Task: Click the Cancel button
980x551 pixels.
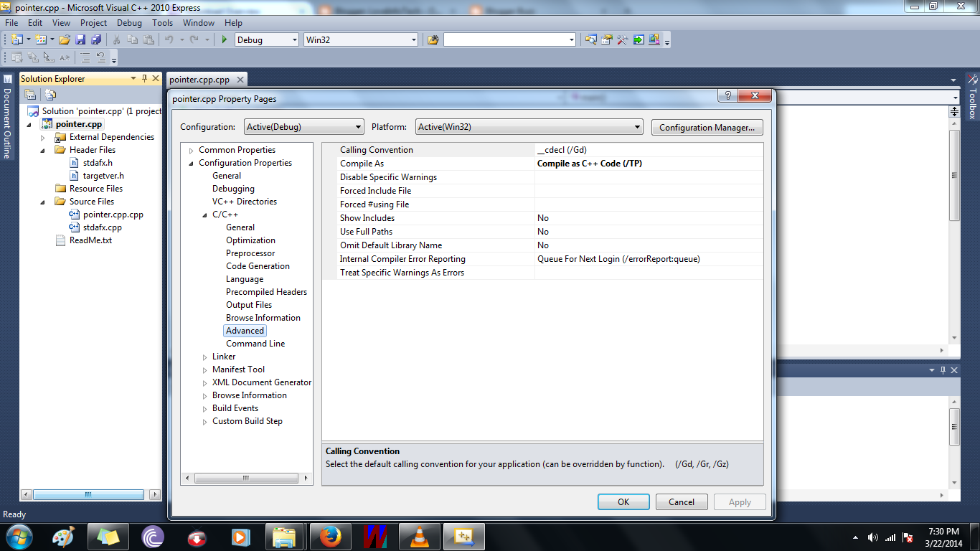Action: [x=682, y=502]
